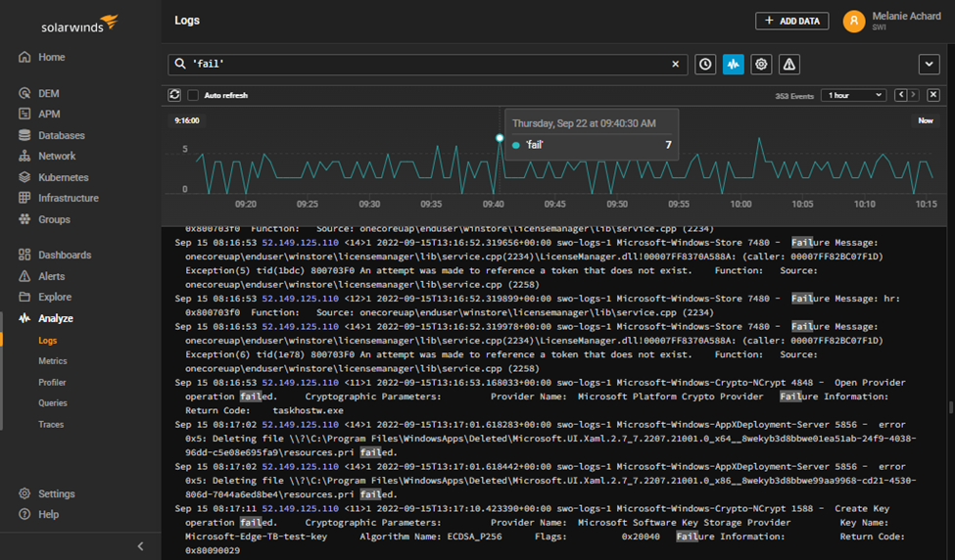
Task: Click the alert triangle icon
Action: point(788,65)
